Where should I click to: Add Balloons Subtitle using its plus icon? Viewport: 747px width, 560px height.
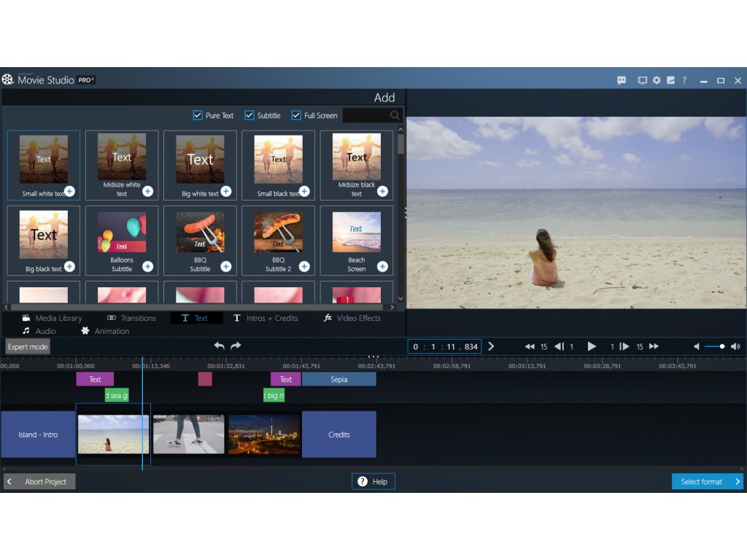(x=147, y=266)
